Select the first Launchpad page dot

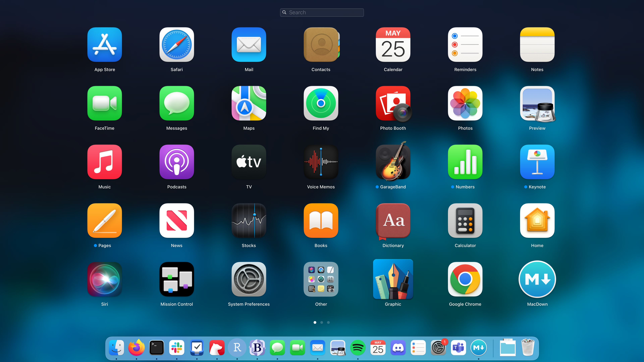point(315,322)
